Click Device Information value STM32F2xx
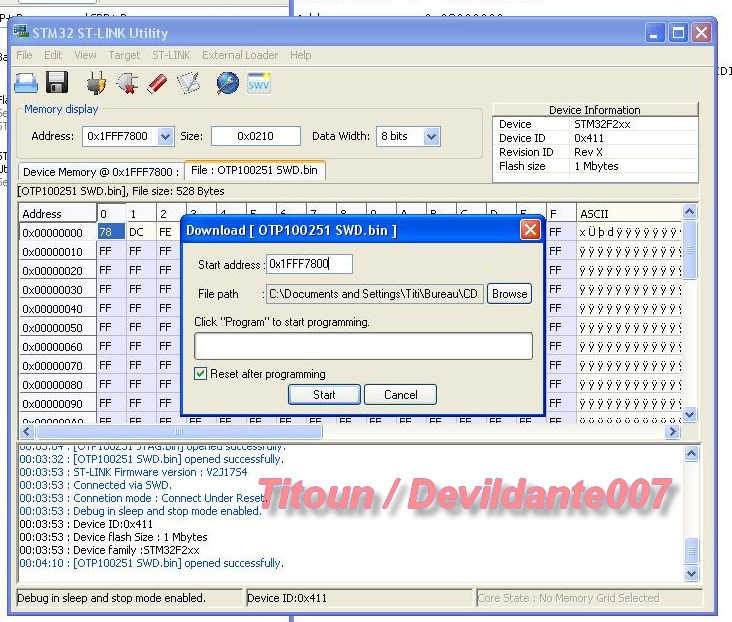 click(602, 124)
